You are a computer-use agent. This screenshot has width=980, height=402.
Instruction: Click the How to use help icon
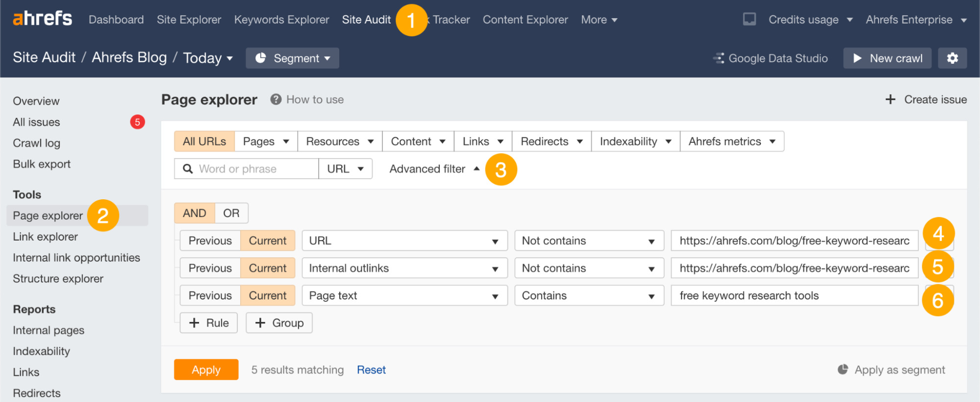pyautogui.click(x=276, y=100)
